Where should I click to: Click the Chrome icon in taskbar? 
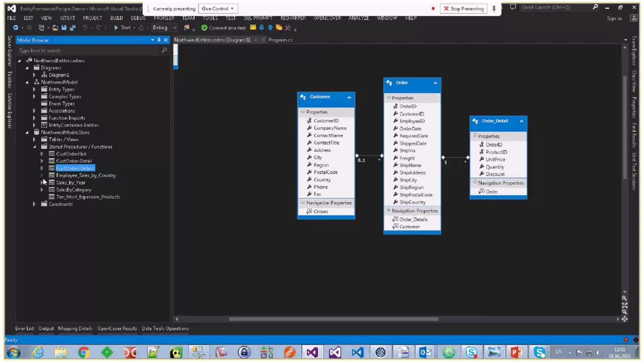[x=84, y=352]
